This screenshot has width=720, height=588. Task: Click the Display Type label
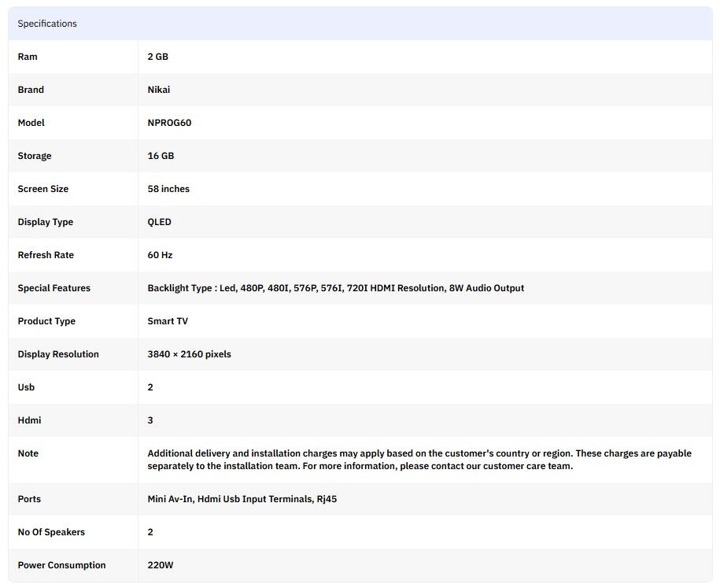point(46,222)
